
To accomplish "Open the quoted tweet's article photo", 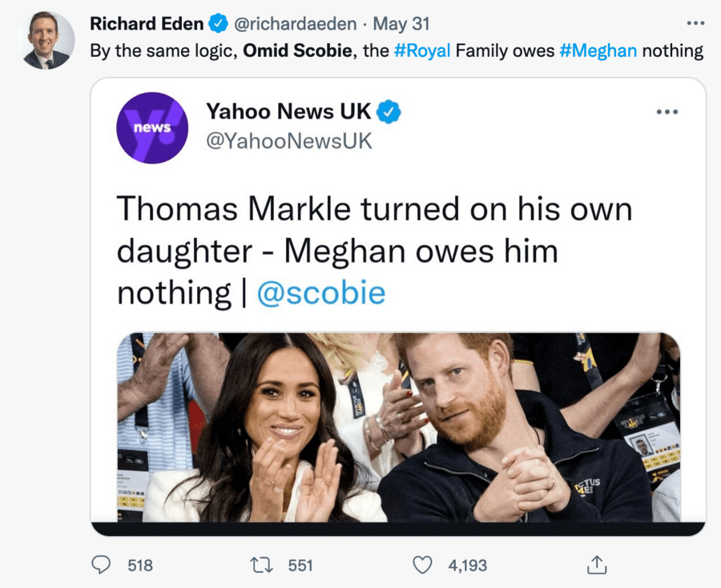I will click(x=398, y=428).
